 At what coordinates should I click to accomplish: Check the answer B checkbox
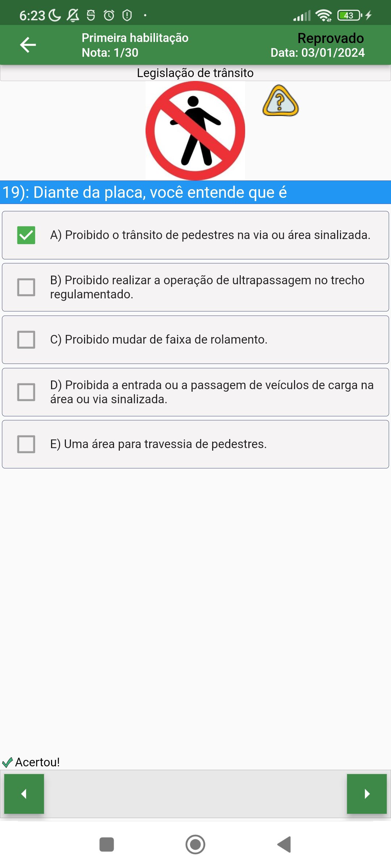26,287
